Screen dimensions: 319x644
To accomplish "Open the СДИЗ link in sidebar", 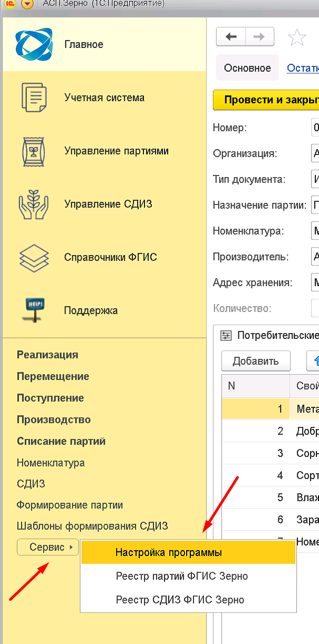I will tap(31, 484).
